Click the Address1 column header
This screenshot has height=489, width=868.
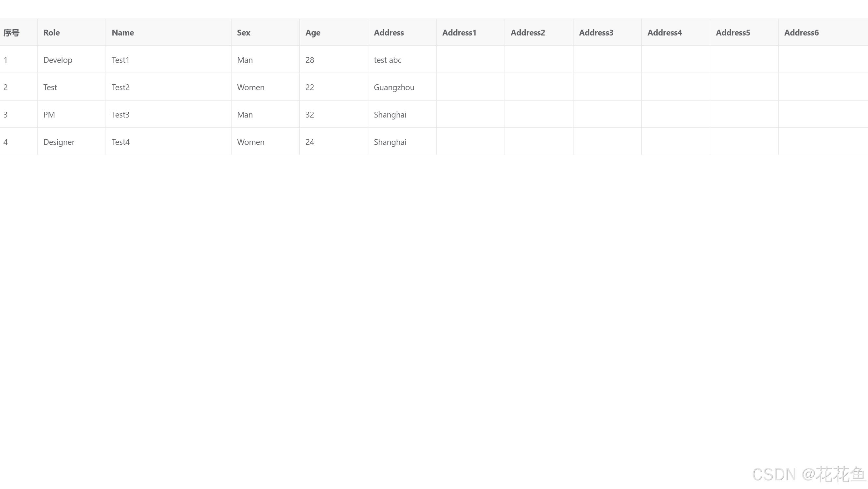coord(459,33)
